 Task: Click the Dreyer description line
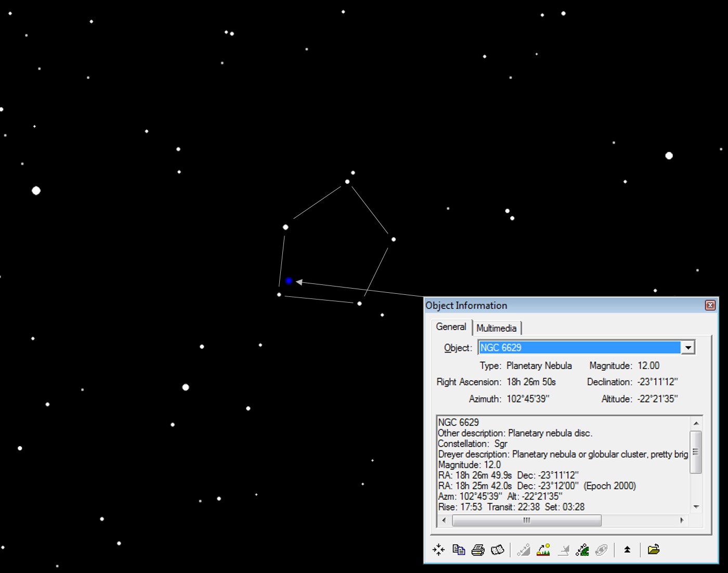click(x=563, y=454)
